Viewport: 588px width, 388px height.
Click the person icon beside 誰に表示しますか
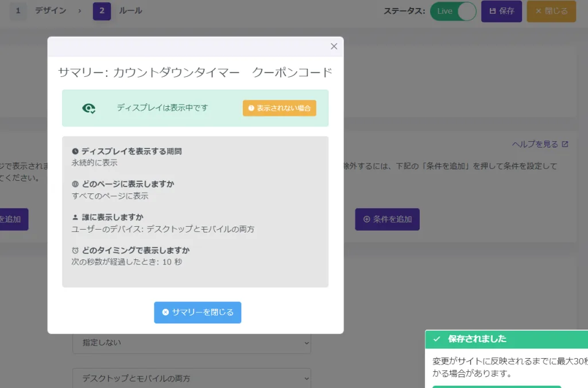(75, 217)
